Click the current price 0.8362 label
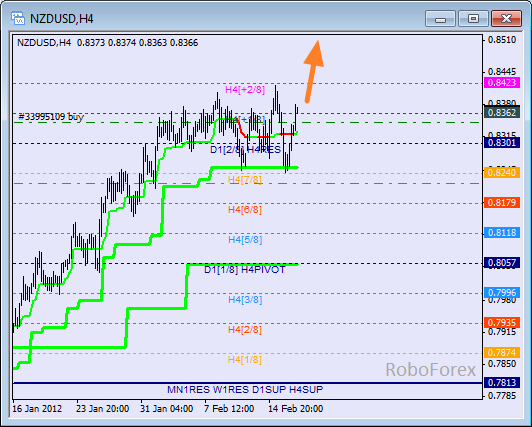The height and width of the screenshot is (427, 532). tap(501, 112)
